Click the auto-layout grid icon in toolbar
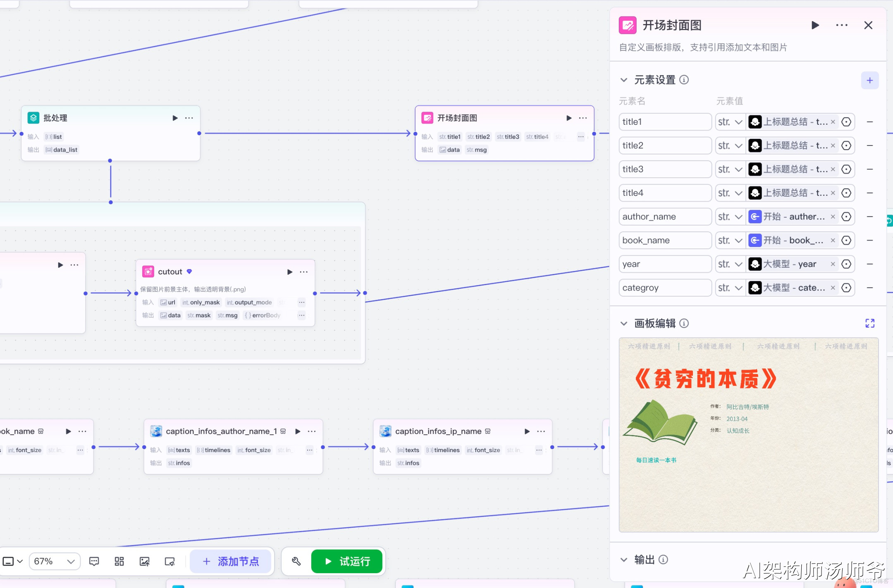This screenshot has width=893, height=588. (x=119, y=561)
